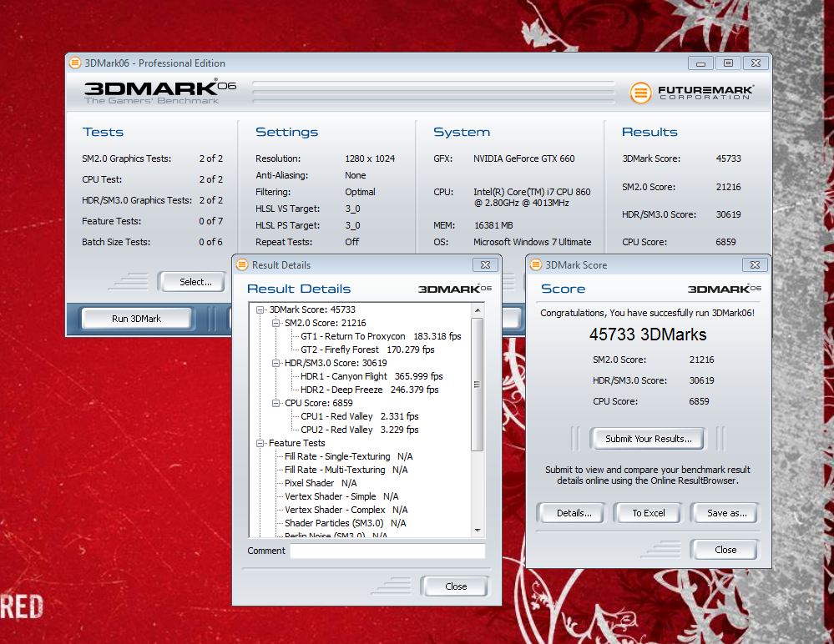Click the Batch Size Tests 0 of 6 value
The image size is (834, 644).
210,242
